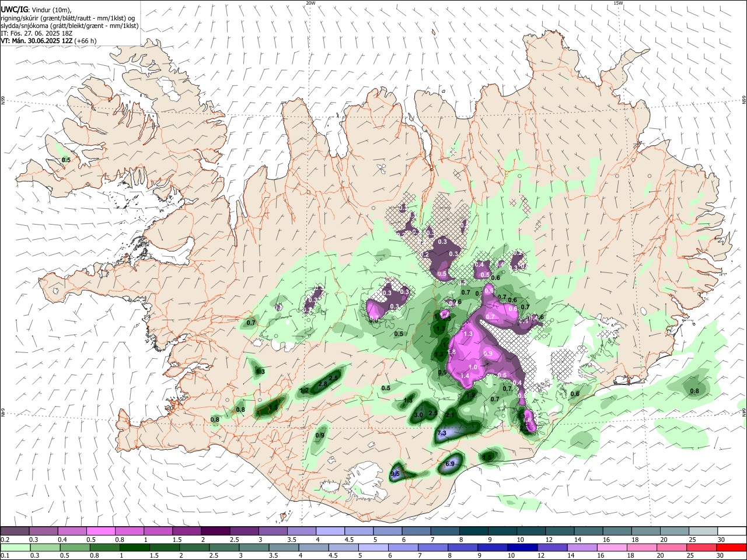The height and width of the screenshot is (560, 747).
Task: Click the 'Vindur (10m)' label in header
Action: point(51,10)
